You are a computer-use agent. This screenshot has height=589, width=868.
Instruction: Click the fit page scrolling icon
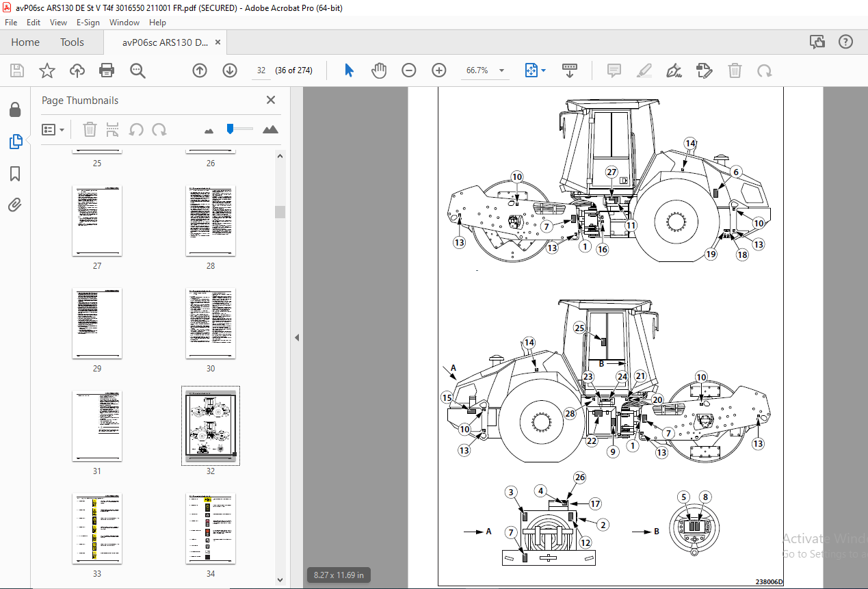(531, 70)
